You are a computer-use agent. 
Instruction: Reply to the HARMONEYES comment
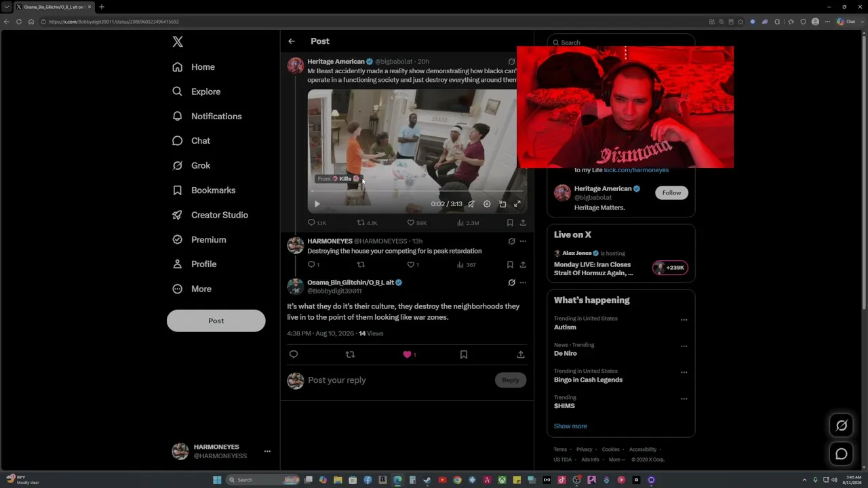point(312,264)
